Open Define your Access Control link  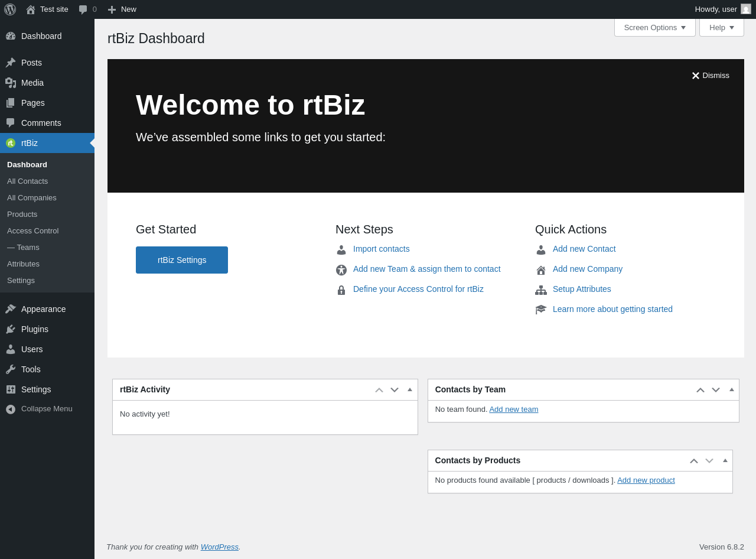pyautogui.click(x=418, y=289)
